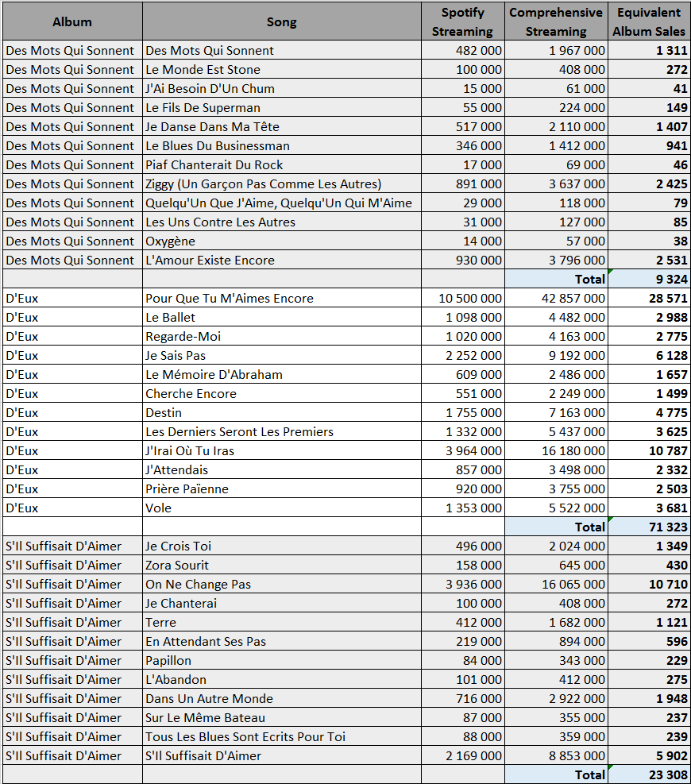Select the song Vole
Screen dimensions: 691x784
pos(281,508)
